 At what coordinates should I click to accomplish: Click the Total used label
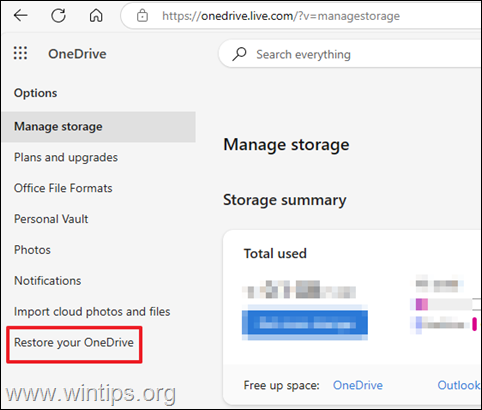[275, 254]
